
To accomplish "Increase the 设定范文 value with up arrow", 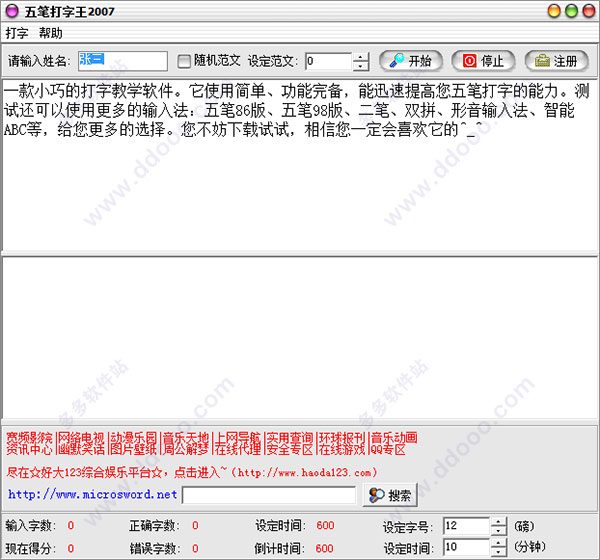I will [360, 57].
